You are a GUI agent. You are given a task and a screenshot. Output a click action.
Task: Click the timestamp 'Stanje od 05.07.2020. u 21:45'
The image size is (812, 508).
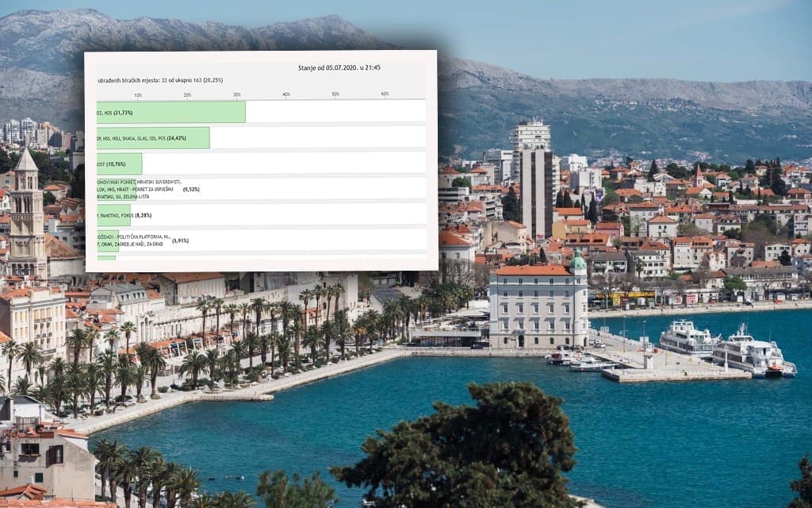click(x=339, y=67)
